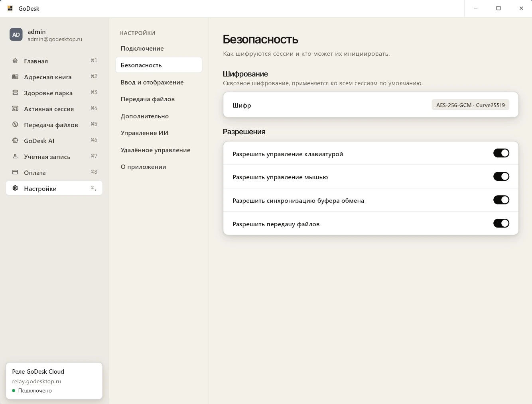Turn off allow file transfer toggle in permissions
The width and height of the screenshot is (532, 404).
click(x=501, y=224)
